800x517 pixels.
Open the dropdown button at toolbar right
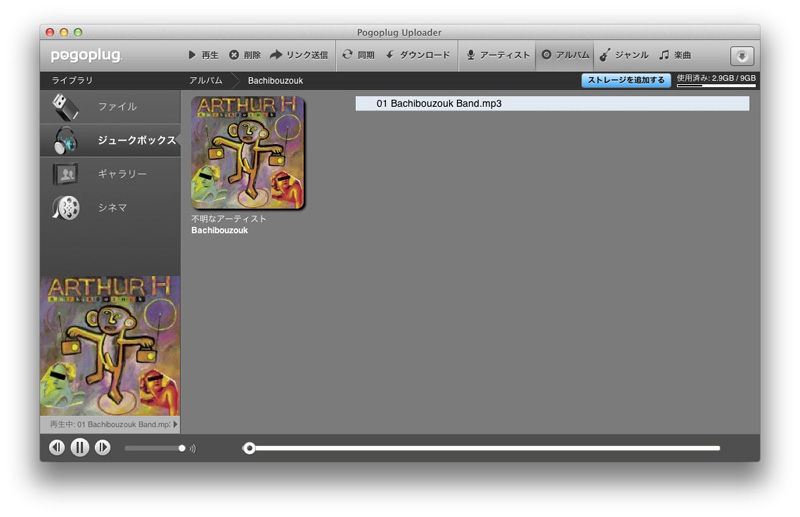point(742,56)
